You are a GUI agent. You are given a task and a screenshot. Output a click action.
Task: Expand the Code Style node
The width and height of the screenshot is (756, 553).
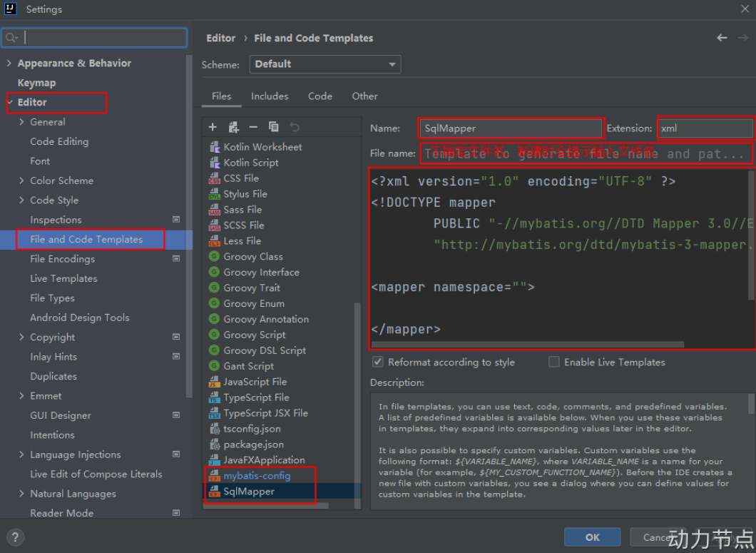click(21, 201)
